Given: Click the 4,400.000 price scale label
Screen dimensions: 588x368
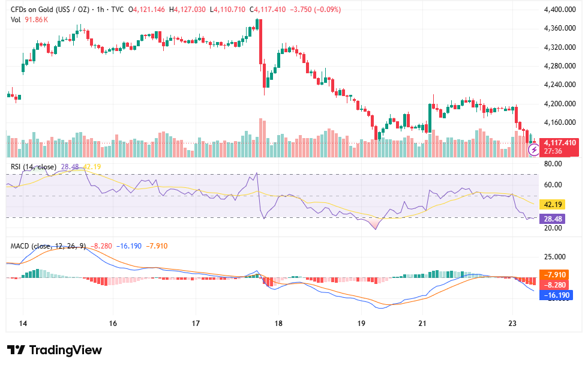Looking at the screenshot, I should pyautogui.click(x=559, y=10).
